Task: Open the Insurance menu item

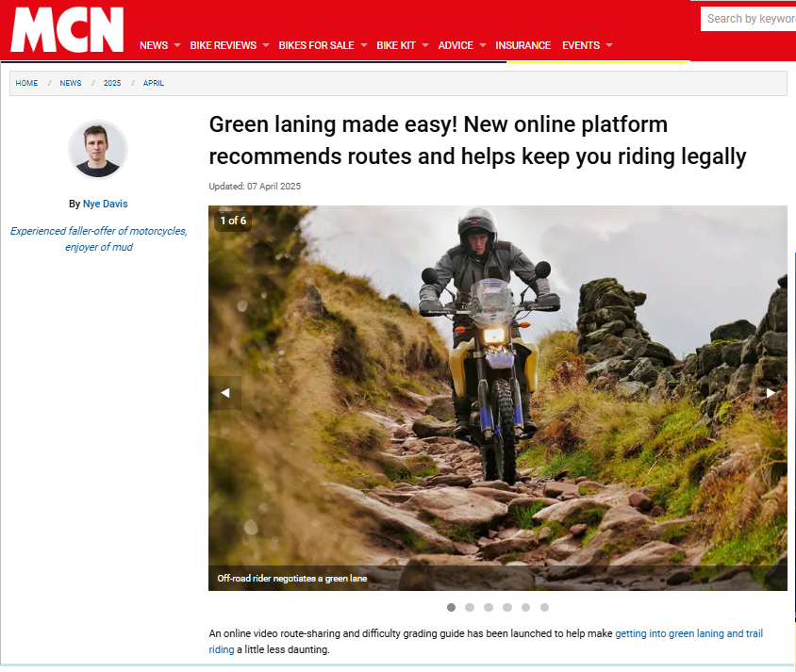Action: pyautogui.click(x=522, y=45)
